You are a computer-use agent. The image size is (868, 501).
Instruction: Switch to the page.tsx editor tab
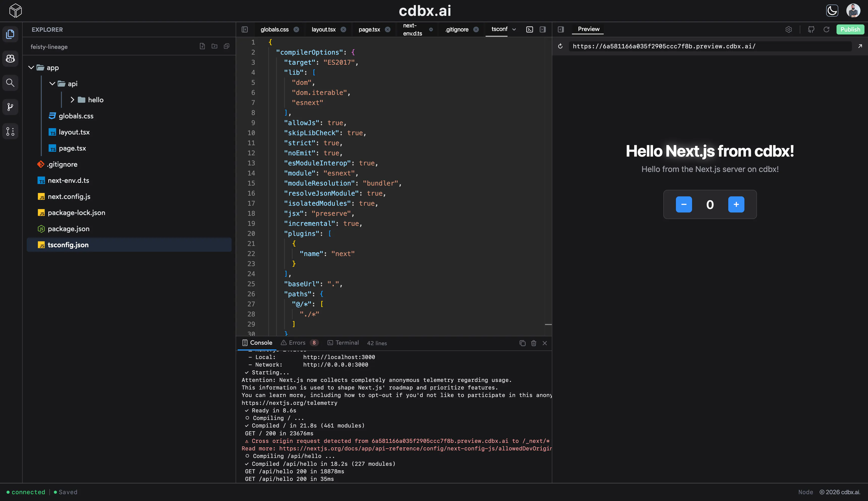[369, 30]
